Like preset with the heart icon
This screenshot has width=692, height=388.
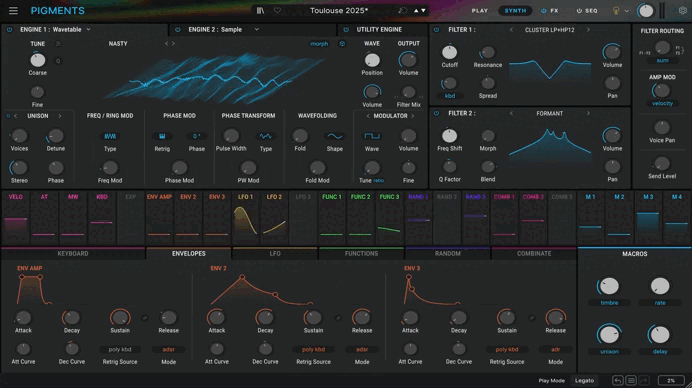point(277,11)
